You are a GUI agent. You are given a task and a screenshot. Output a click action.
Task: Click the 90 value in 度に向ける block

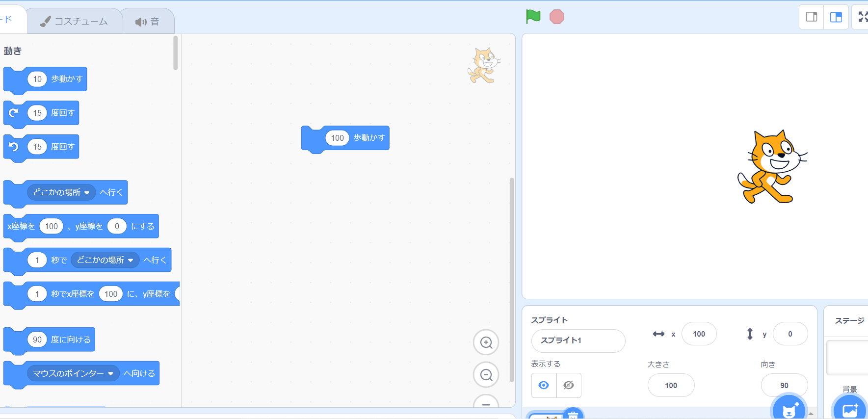click(x=37, y=340)
